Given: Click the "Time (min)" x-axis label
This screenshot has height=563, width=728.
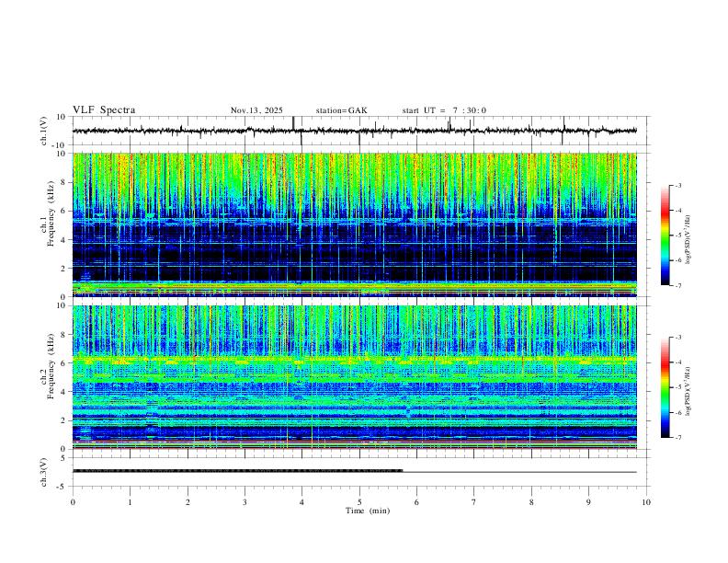Looking at the screenshot, I should click(368, 511).
